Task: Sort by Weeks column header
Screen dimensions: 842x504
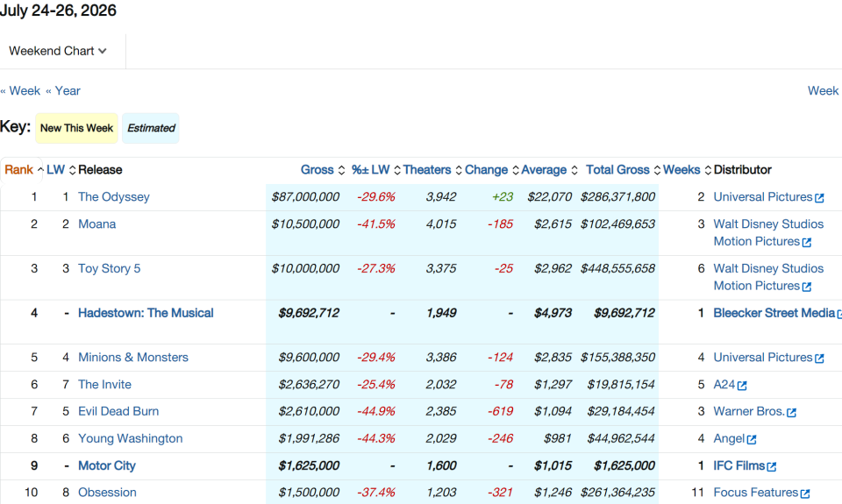Action: coord(687,170)
